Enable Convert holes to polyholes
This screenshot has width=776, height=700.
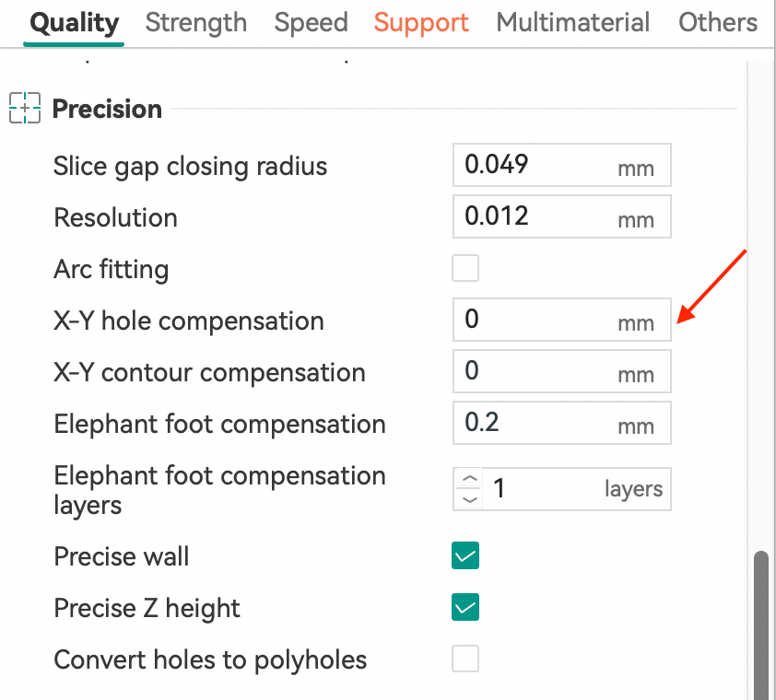pos(465,659)
